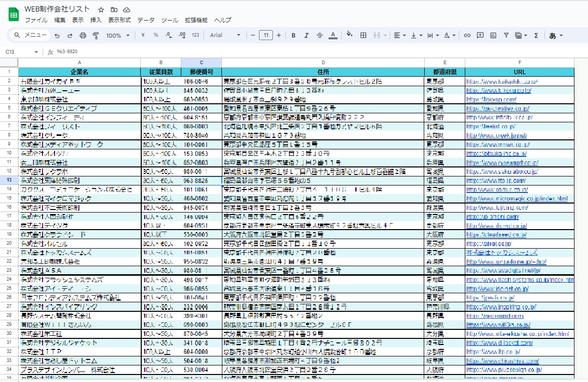This screenshot has width=588, height=382.
Task: Open the micromagic.co.jp/index.html link
Action: [x=517, y=199]
